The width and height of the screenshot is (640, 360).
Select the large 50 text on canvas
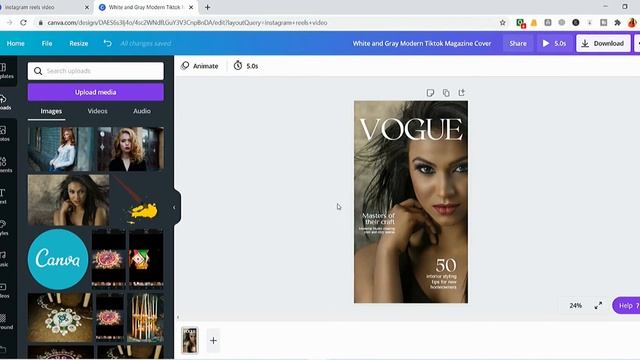[x=446, y=265]
